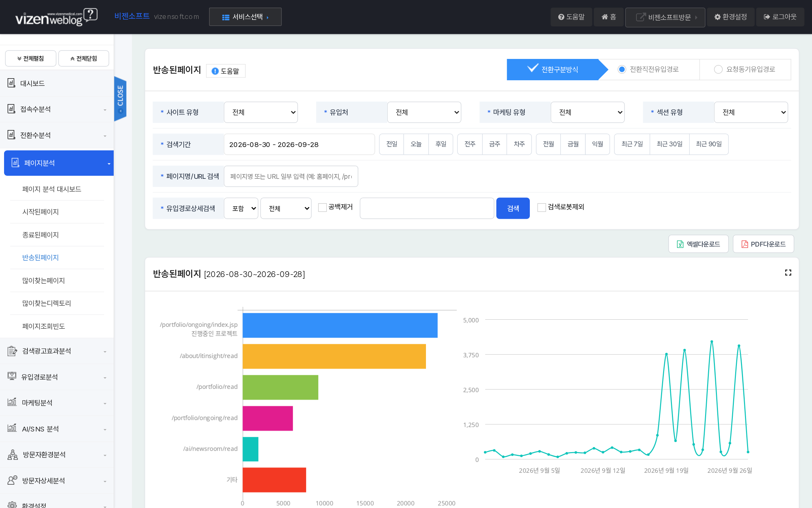Click the Excel file icon in 엑셀다운로드
Screen dimensions: 812x508
[680, 244]
